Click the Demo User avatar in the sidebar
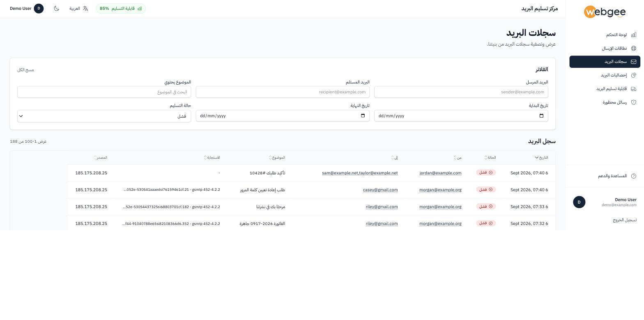644x320 pixels. click(579, 202)
